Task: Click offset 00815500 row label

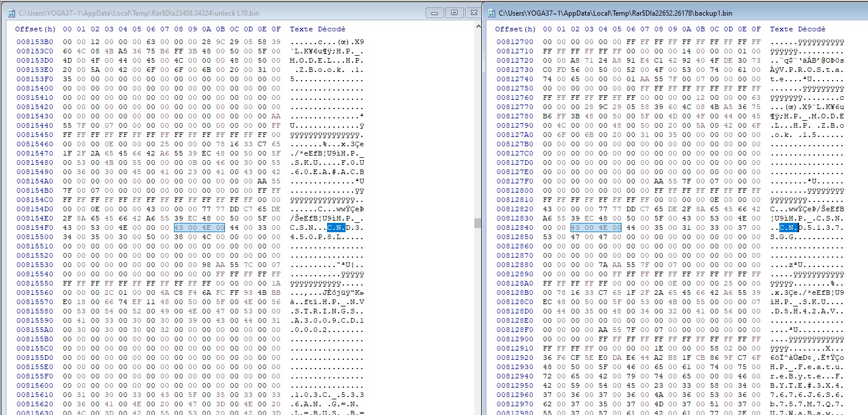Action: click(x=34, y=237)
